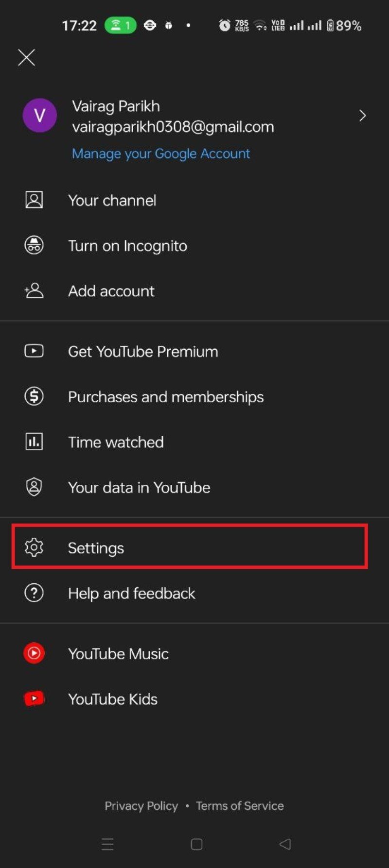
Task: Tap the Your data in YouTube shield icon
Action: point(34,487)
